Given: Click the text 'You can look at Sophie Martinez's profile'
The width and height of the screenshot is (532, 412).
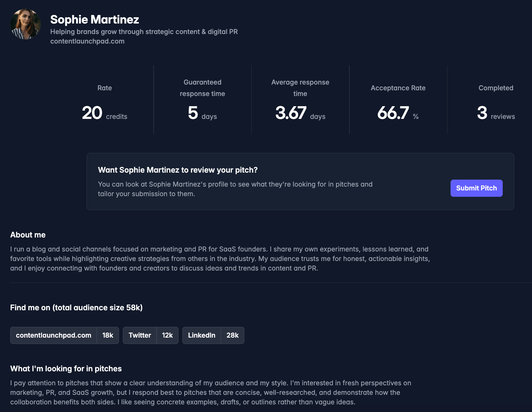Looking at the screenshot, I should tap(235, 189).
